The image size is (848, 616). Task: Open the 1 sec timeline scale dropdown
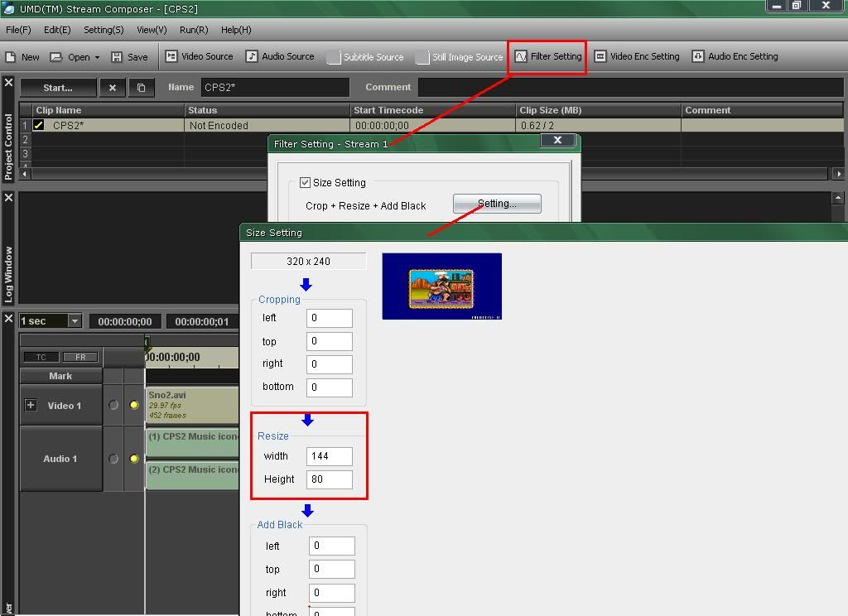coord(75,321)
